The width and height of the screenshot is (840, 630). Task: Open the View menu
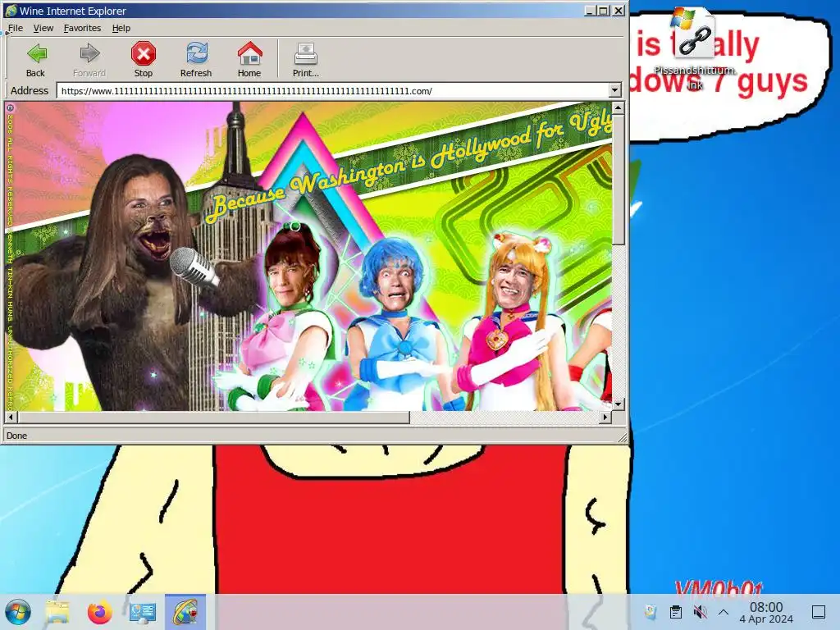43,28
